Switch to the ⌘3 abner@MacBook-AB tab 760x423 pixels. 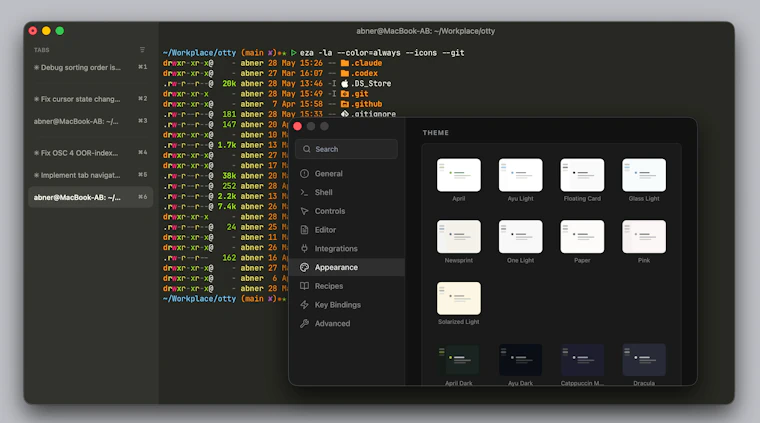pos(91,121)
